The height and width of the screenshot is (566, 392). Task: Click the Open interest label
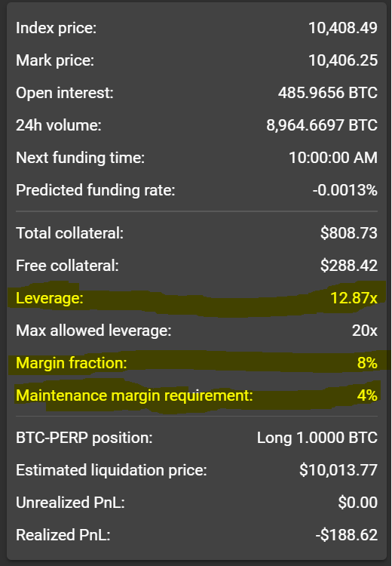point(65,93)
